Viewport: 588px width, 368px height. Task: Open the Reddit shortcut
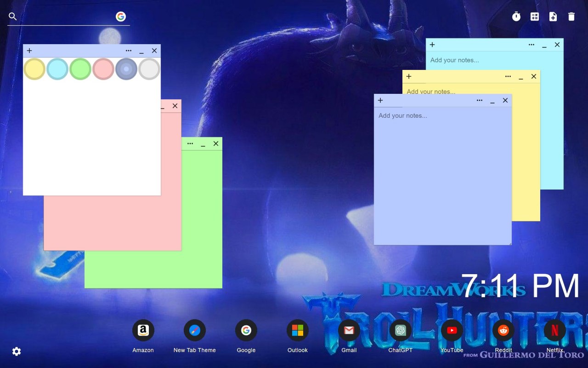click(503, 330)
